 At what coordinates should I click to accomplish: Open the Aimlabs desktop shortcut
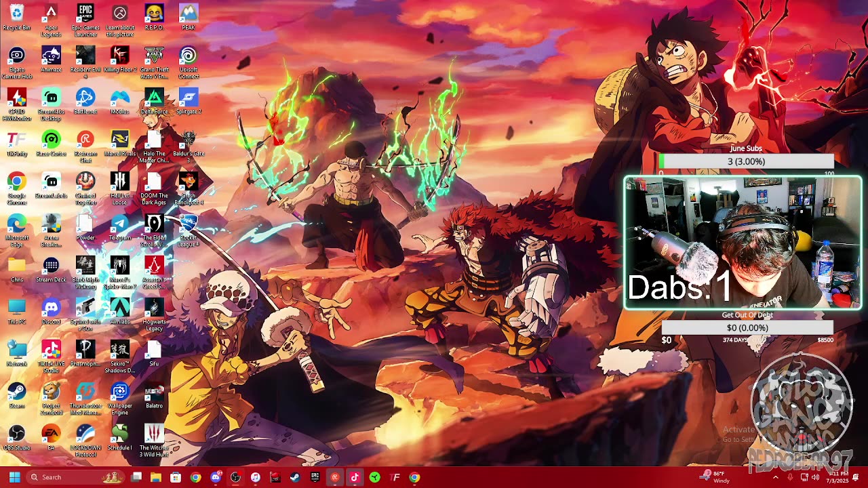(120, 311)
